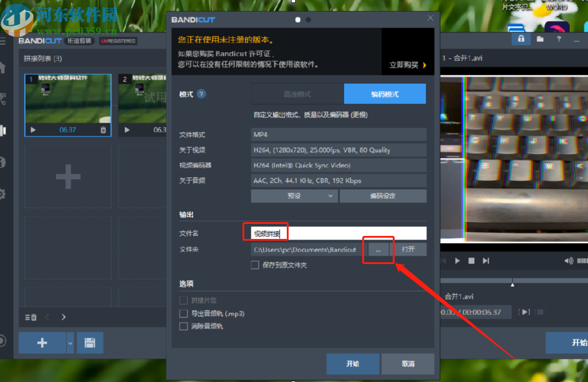Click the 拼接列表 (3) heading

43,59
